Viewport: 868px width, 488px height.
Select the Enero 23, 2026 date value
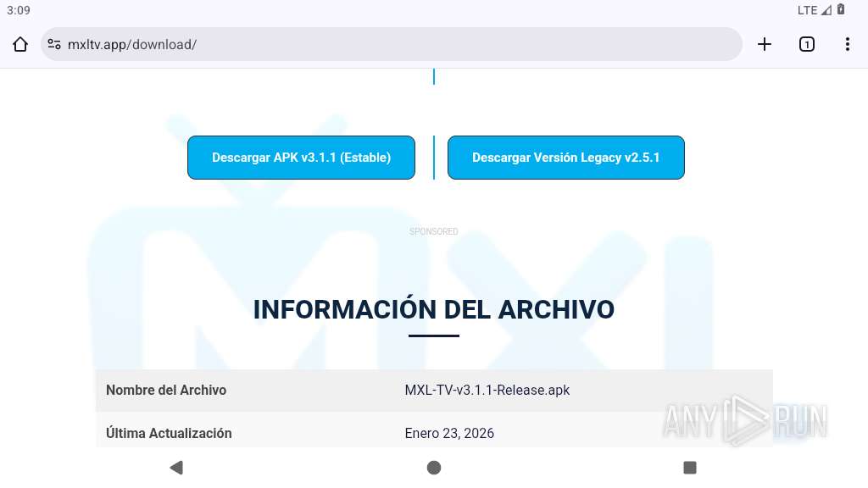[x=449, y=433]
